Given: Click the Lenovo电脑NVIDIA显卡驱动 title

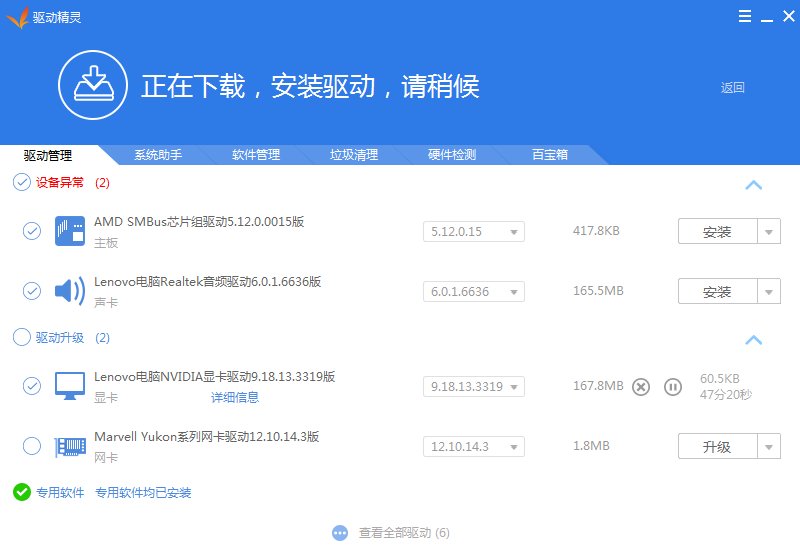Looking at the screenshot, I should pyautogui.click(x=214, y=377).
